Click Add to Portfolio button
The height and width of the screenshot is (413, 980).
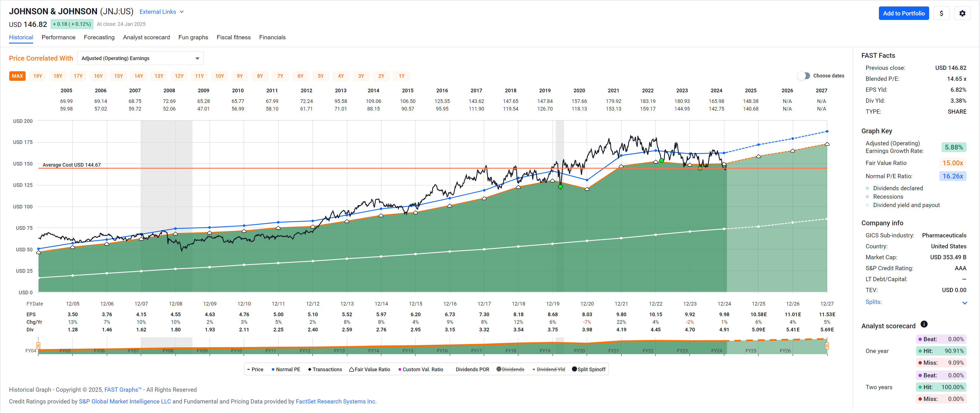pyautogui.click(x=904, y=13)
